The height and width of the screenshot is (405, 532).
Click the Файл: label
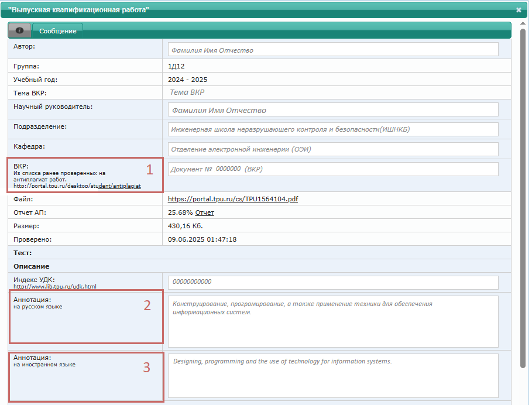click(x=23, y=199)
